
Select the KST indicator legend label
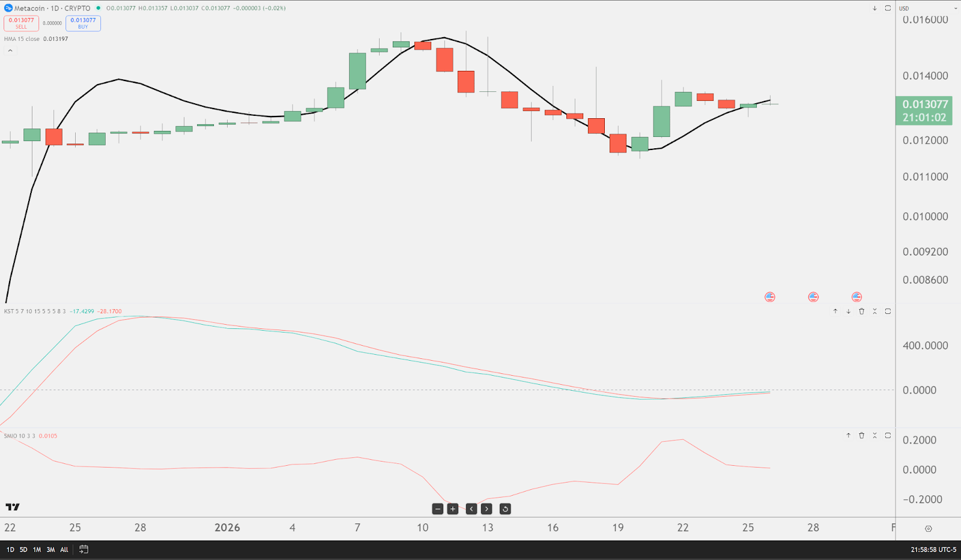tap(35, 312)
